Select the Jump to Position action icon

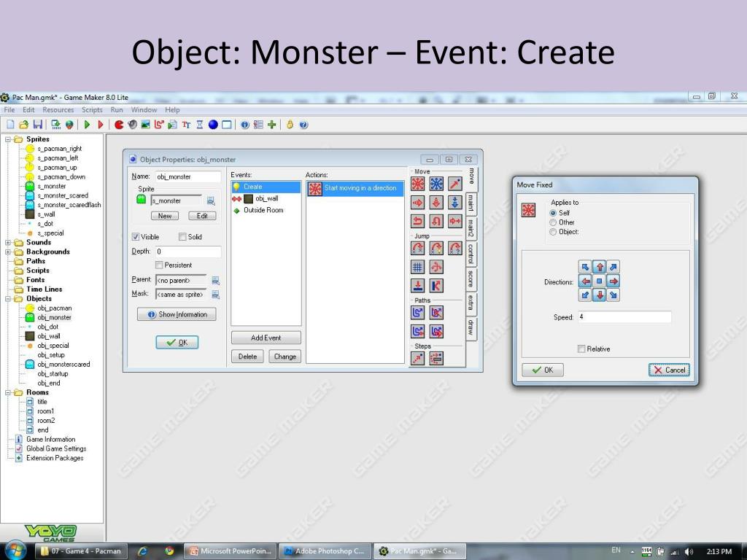(418, 248)
